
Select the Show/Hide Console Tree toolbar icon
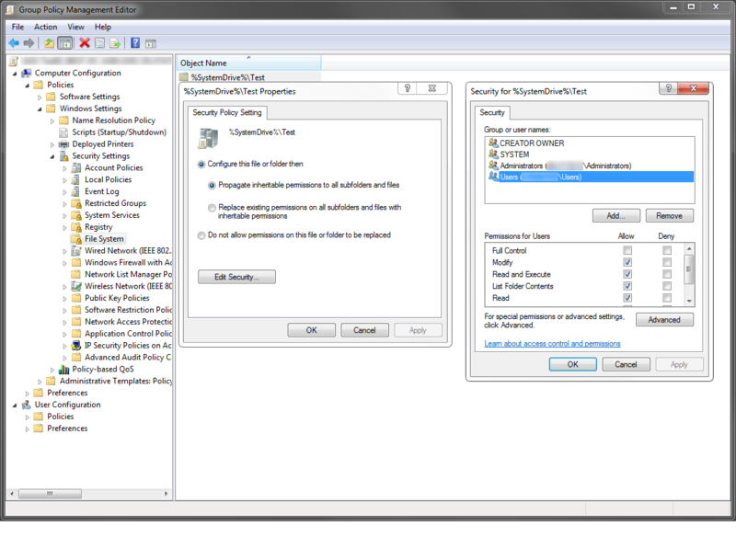point(64,41)
